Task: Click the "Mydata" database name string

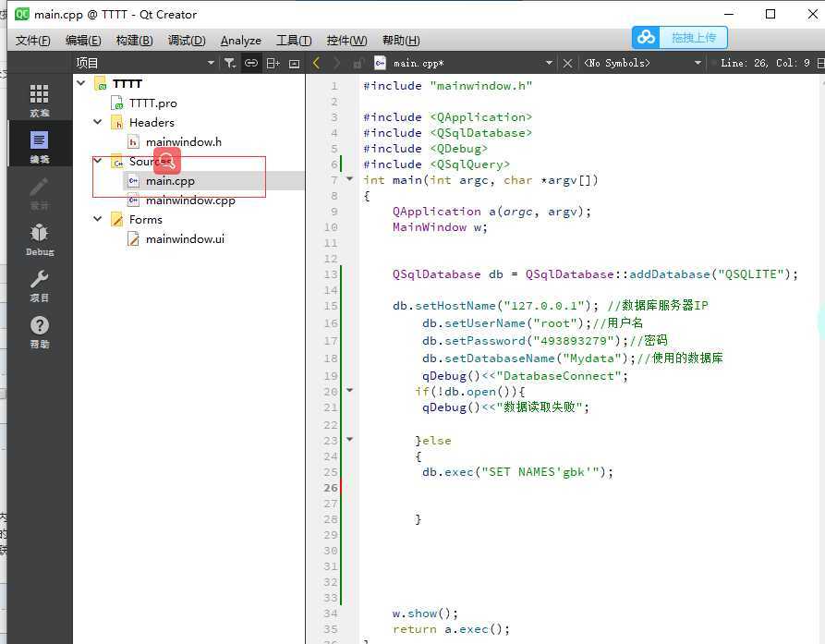Action: [592, 358]
